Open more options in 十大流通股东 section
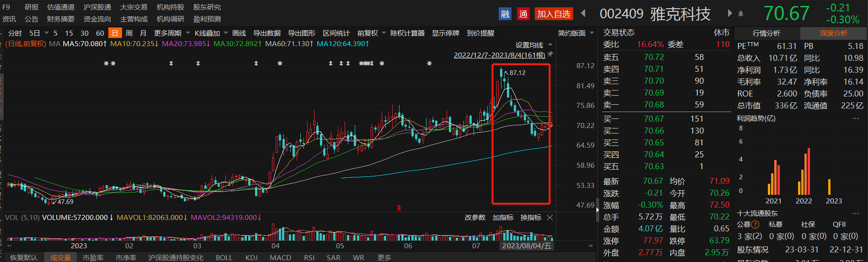 [856, 214]
